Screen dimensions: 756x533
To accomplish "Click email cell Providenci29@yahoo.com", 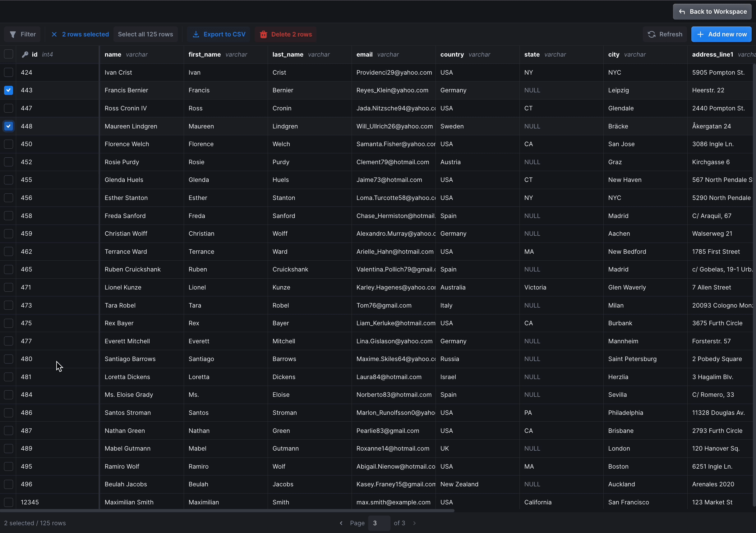I will (394, 72).
